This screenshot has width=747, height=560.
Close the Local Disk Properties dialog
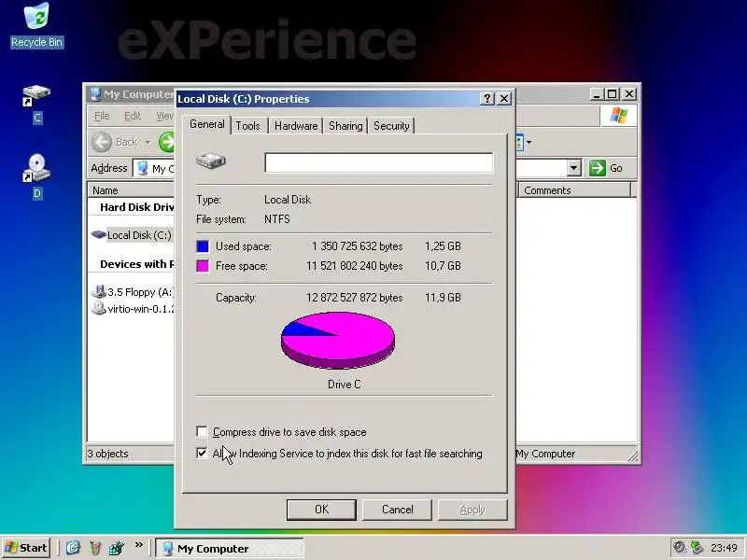[504, 99]
